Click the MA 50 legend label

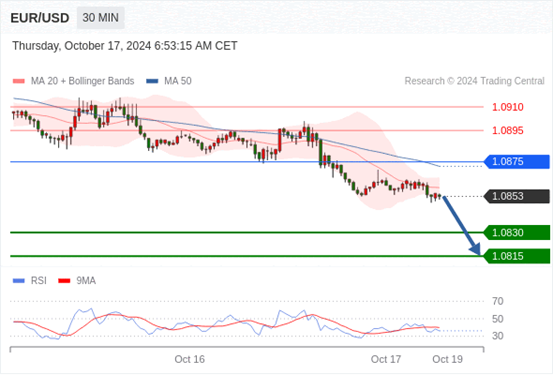178,81
